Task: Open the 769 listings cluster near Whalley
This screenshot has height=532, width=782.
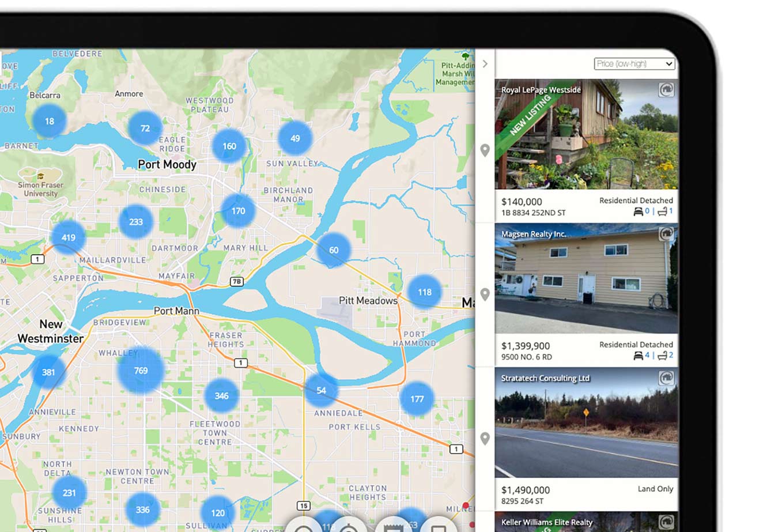Action: click(x=141, y=371)
